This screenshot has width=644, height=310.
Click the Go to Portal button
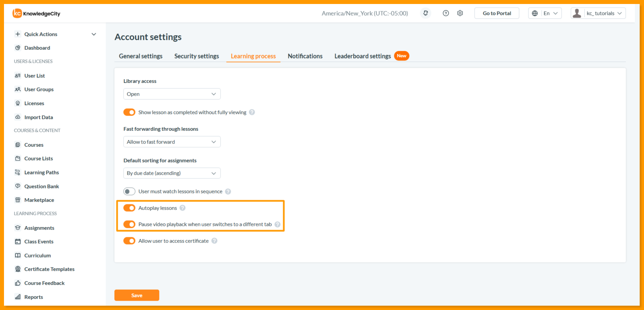tap(497, 13)
